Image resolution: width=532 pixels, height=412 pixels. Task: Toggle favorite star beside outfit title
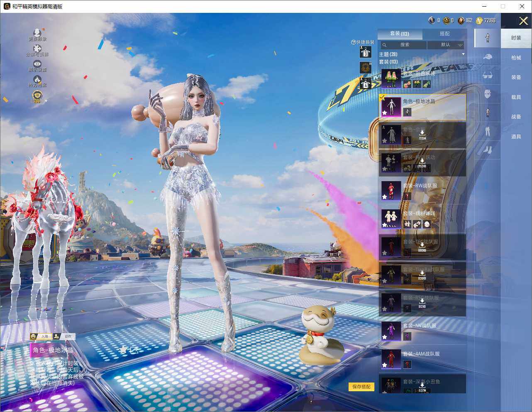click(x=123, y=351)
